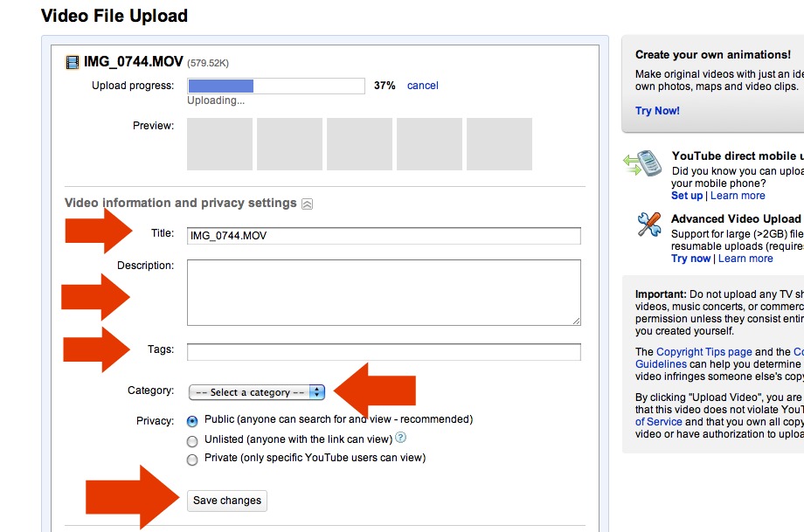
Task: Click the 37% progress percentage text
Action: click(385, 86)
